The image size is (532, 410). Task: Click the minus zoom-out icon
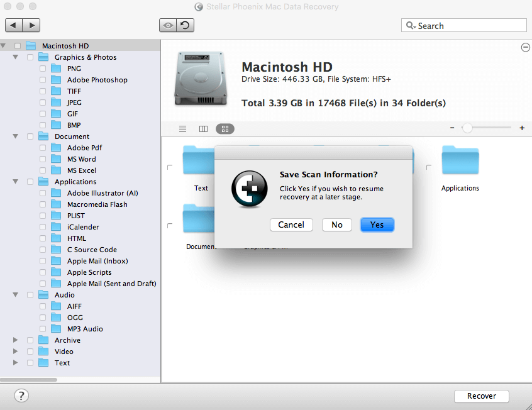(452, 128)
